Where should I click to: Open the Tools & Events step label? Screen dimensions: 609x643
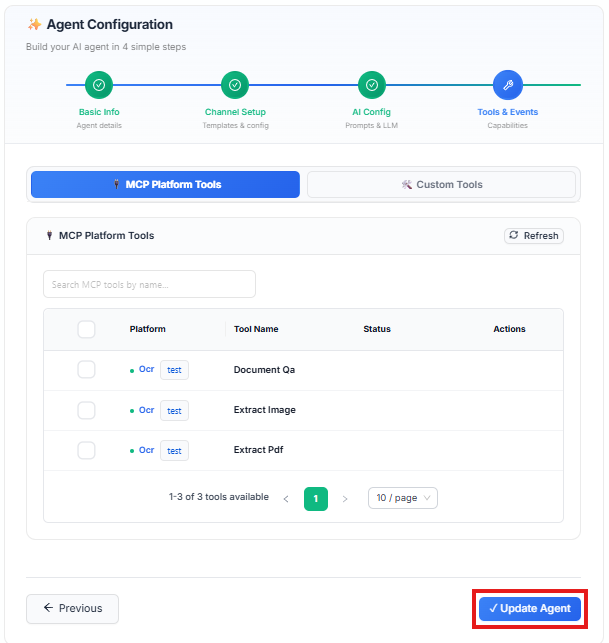tap(508, 112)
